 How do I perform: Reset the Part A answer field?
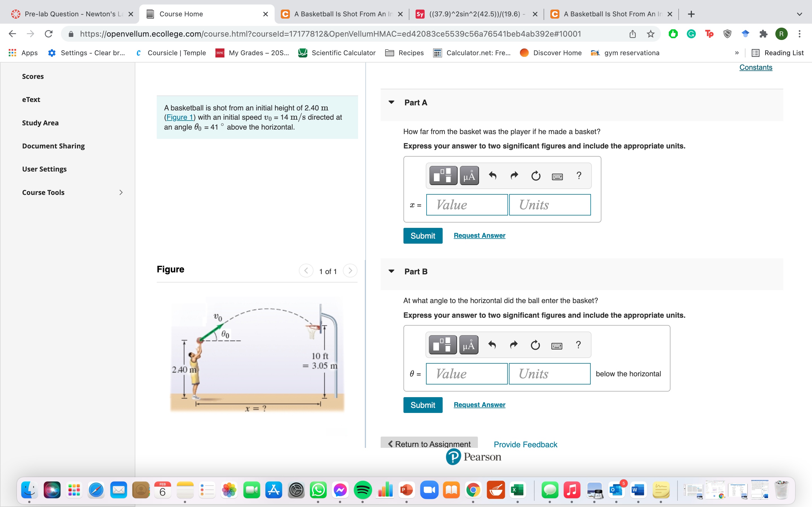click(535, 175)
